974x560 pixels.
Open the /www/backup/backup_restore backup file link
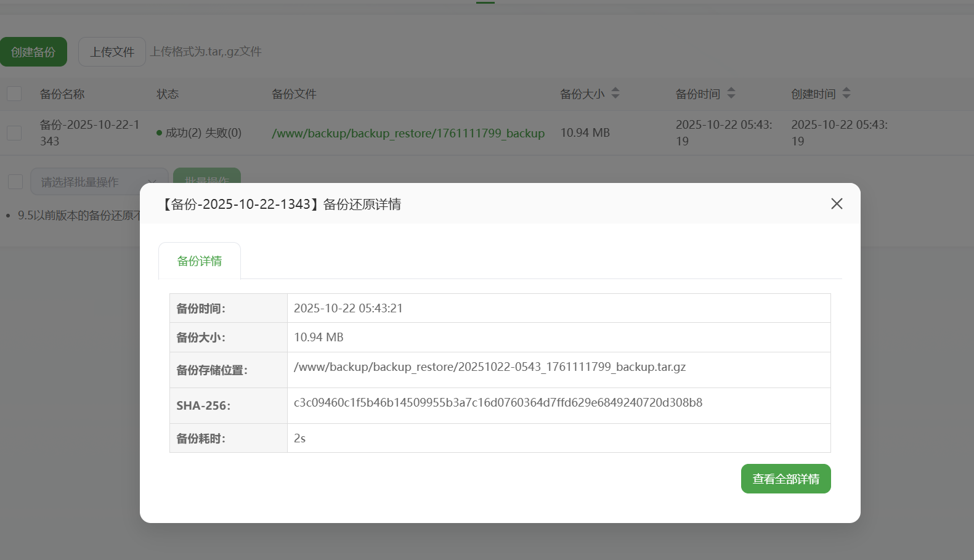[408, 133]
